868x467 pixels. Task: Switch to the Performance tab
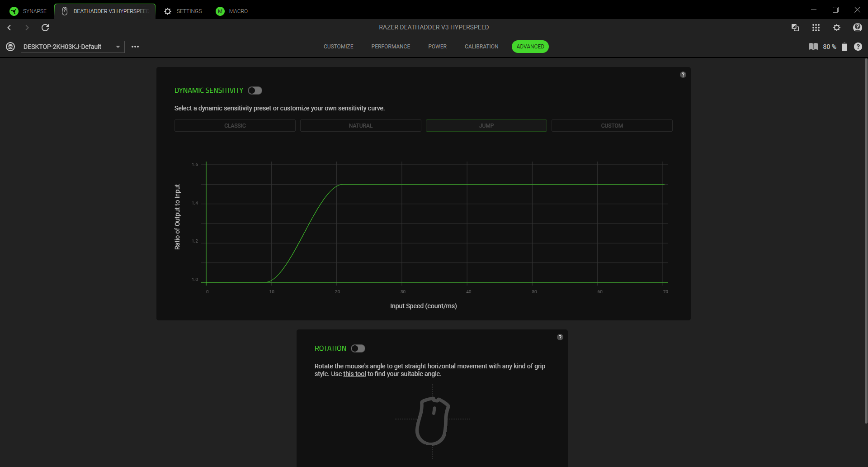pos(391,47)
